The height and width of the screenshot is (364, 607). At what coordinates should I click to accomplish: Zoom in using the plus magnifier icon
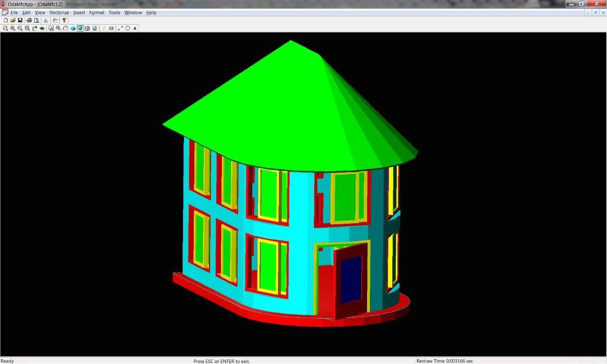pos(13,28)
